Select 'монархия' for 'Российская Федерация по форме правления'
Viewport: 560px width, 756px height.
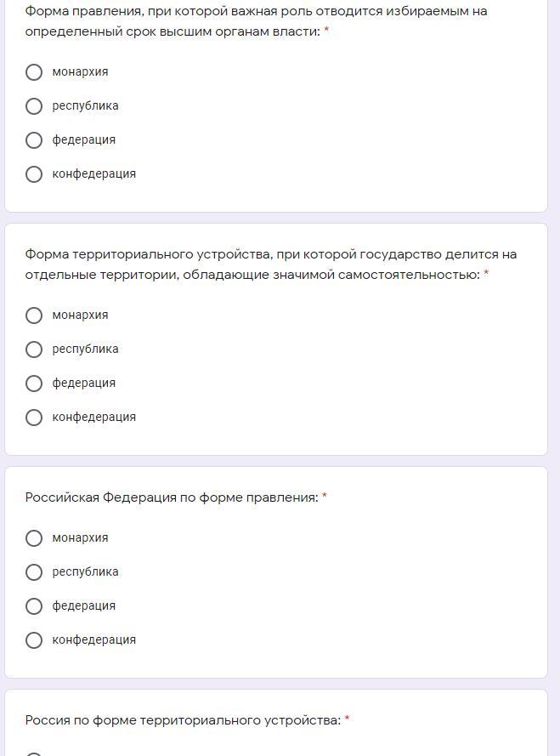34,538
